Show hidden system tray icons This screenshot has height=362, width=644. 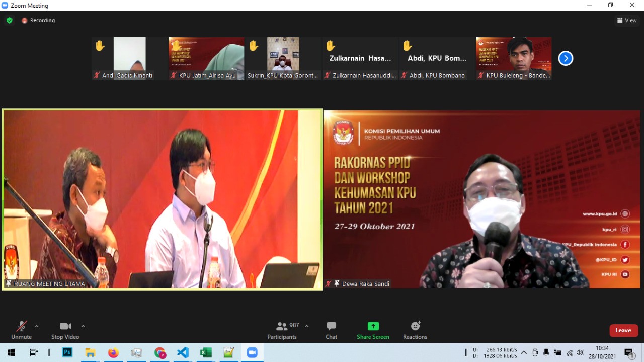point(524,352)
